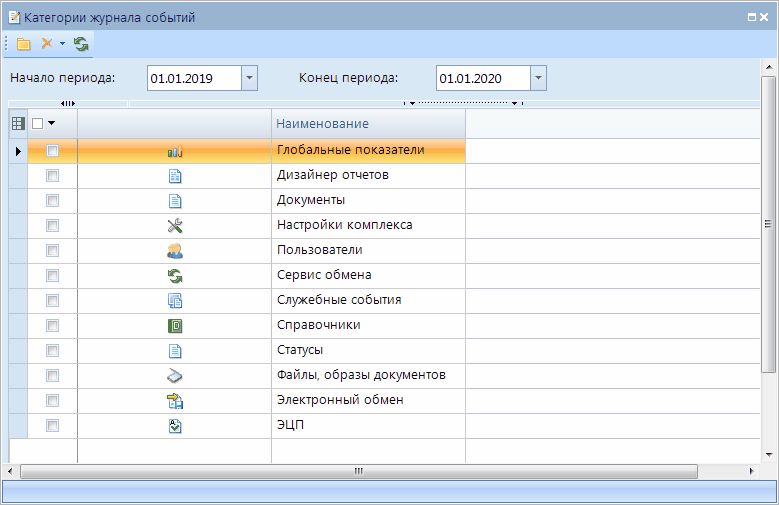This screenshot has height=505, width=779.
Task: Click the horizontal scrollbar at the bottom
Action: click(356, 471)
